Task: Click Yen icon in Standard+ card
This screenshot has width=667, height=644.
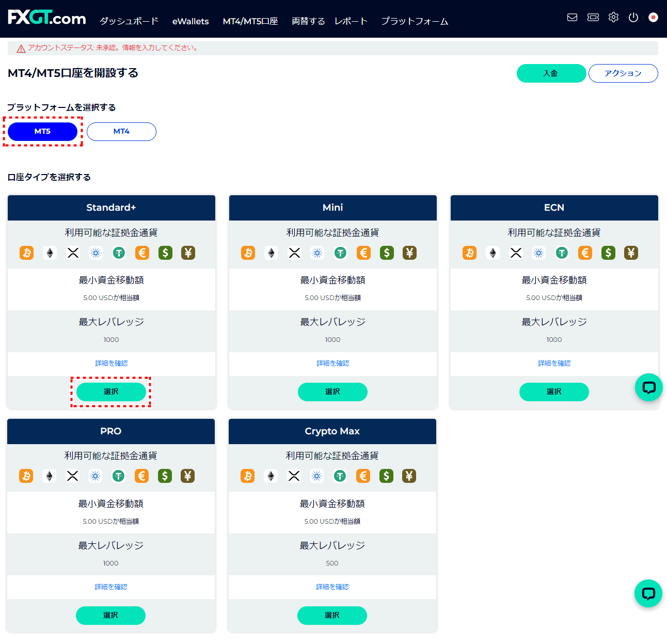Action: coord(188,253)
